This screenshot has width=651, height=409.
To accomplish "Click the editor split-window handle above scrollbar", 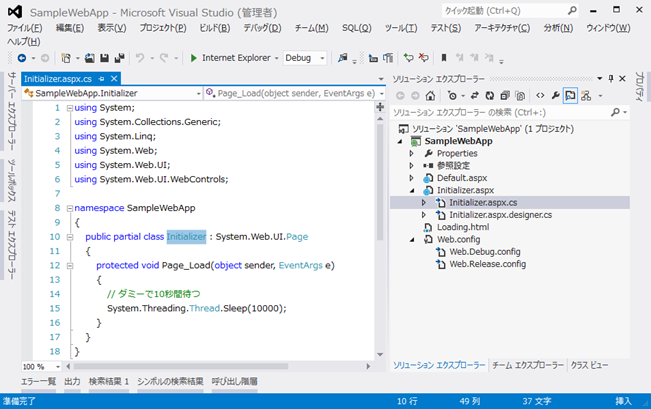I will (380, 108).
